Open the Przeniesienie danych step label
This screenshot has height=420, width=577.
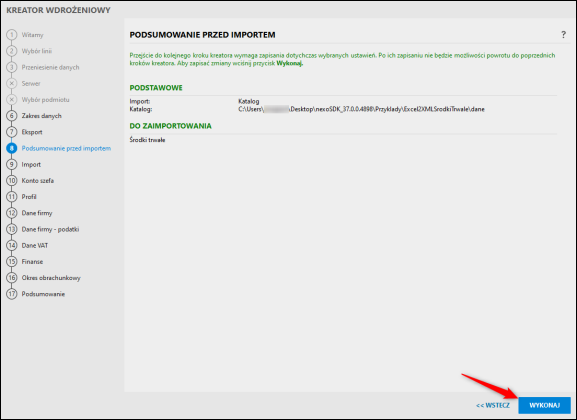point(50,67)
